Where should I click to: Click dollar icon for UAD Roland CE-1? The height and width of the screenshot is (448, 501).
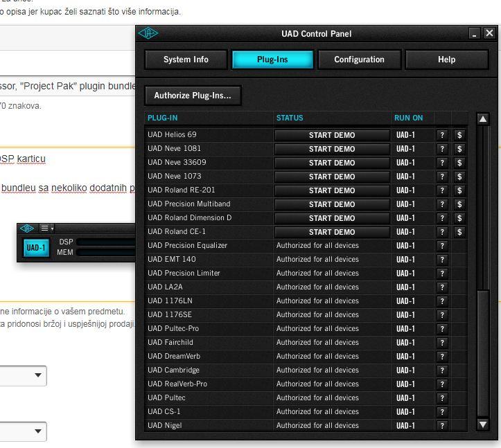(x=459, y=232)
